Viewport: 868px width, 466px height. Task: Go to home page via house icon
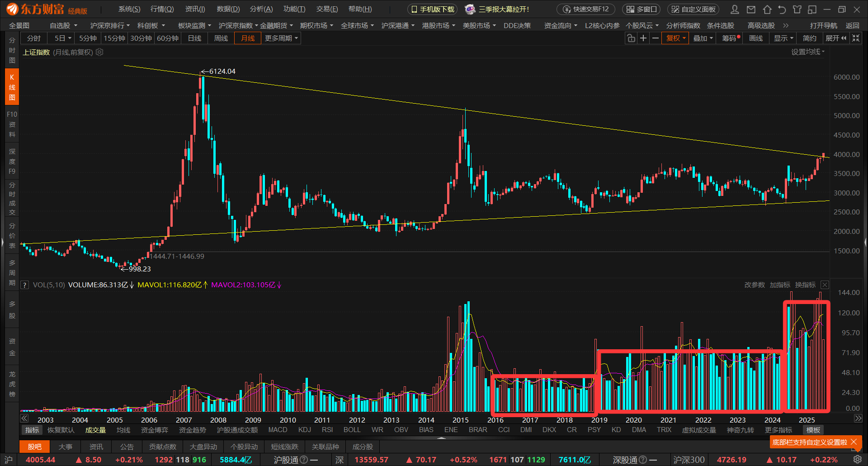click(x=767, y=9)
